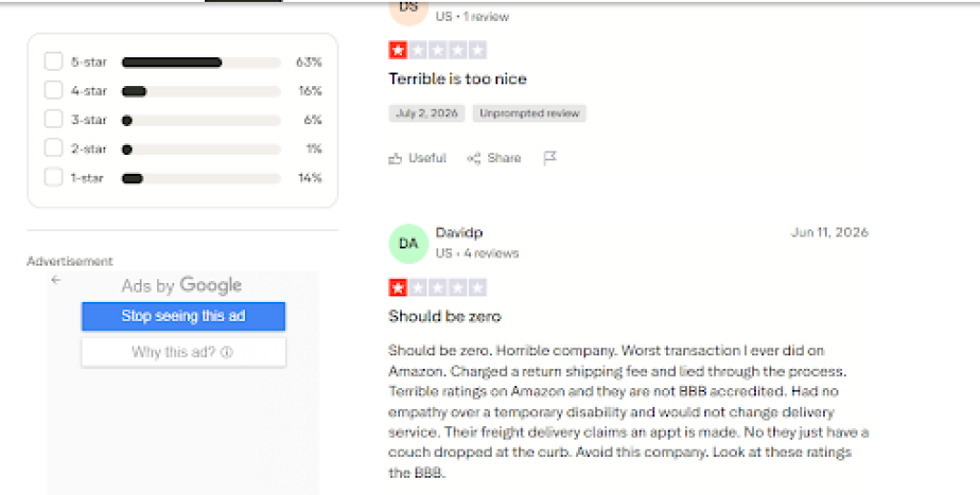Check the 5-star filter checkbox
Viewport: 980px width, 495px height.
[54, 62]
